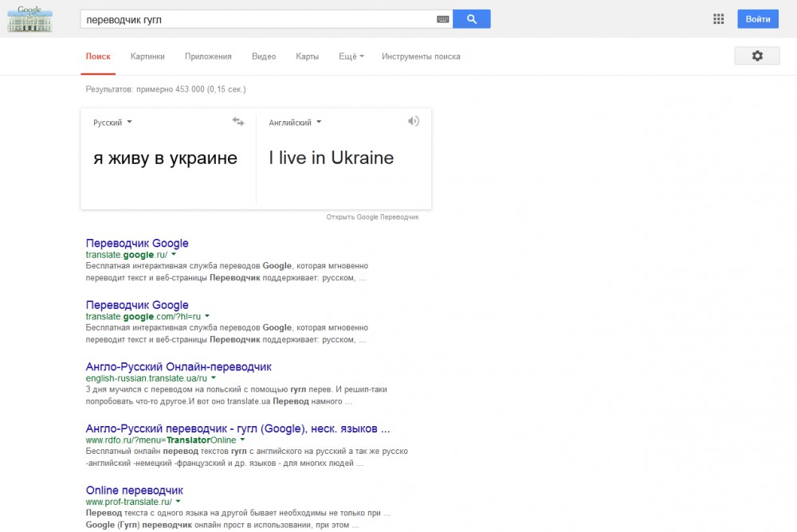Viewport: 797px width, 532px height.
Task: Click the Google logo doodle
Action: [x=29, y=18]
